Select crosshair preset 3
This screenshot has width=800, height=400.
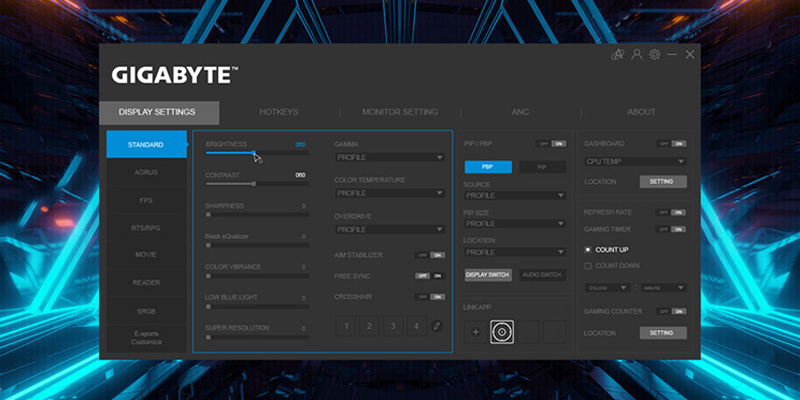pos(393,326)
